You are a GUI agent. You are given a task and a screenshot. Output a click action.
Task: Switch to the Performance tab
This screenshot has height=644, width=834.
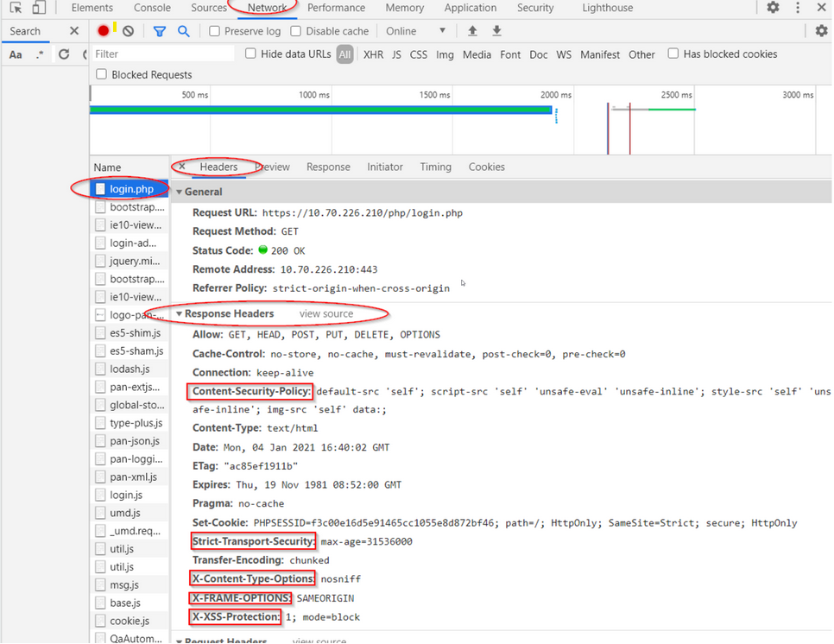pyautogui.click(x=336, y=8)
